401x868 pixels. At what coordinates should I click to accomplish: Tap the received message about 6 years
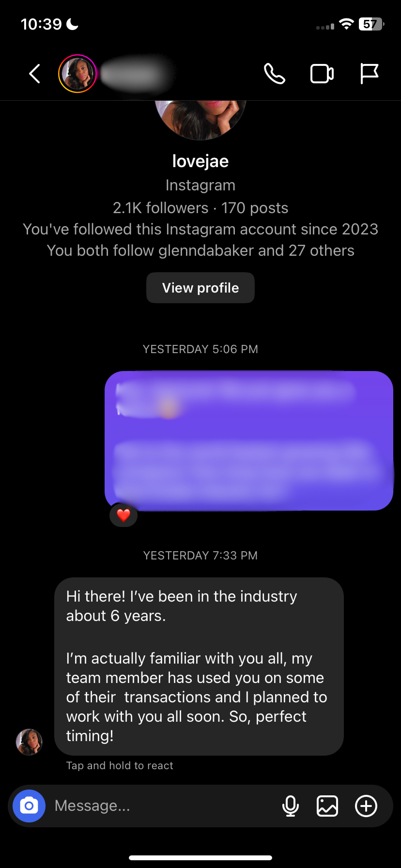click(x=199, y=666)
